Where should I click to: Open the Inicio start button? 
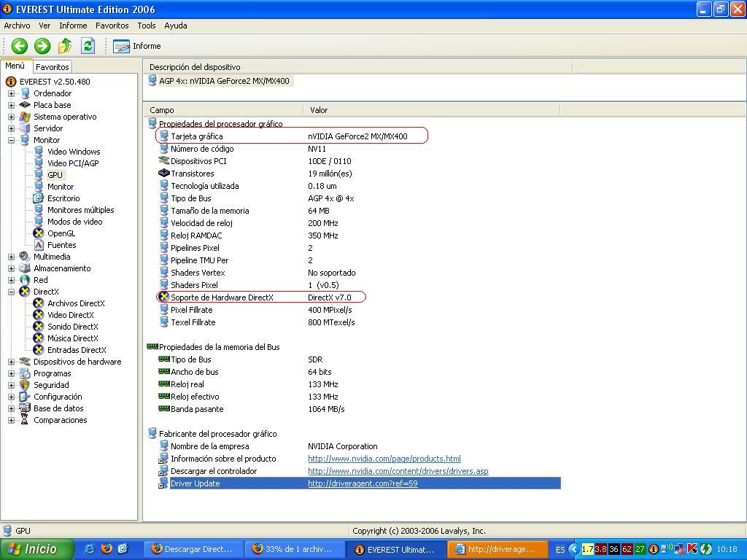(37, 549)
